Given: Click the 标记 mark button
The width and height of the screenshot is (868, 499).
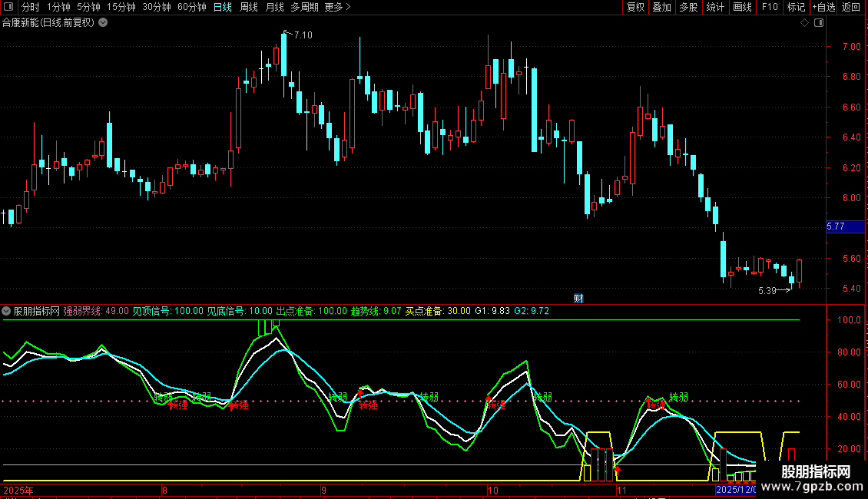Looking at the screenshot, I should [796, 7].
